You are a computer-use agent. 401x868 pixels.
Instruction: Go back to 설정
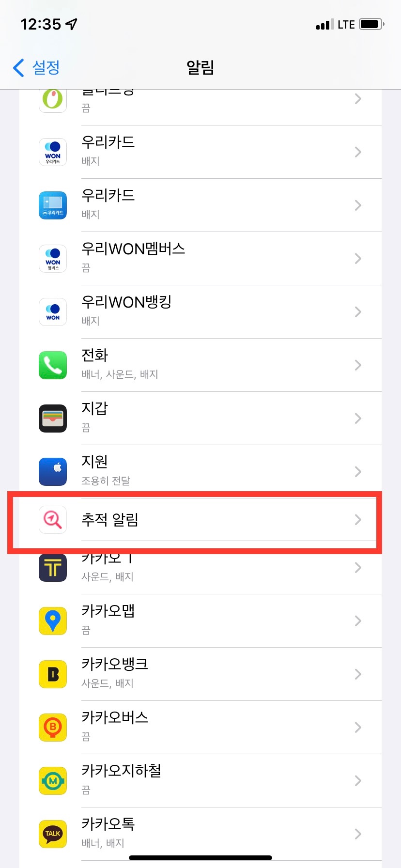pos(36,68)
